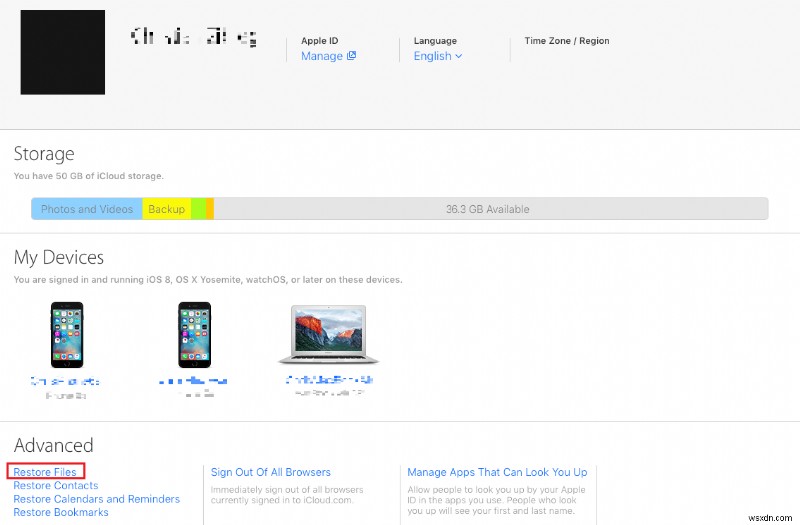Select the green storage segment
This screenshot has height=525, width=800.
click(199, 209)
